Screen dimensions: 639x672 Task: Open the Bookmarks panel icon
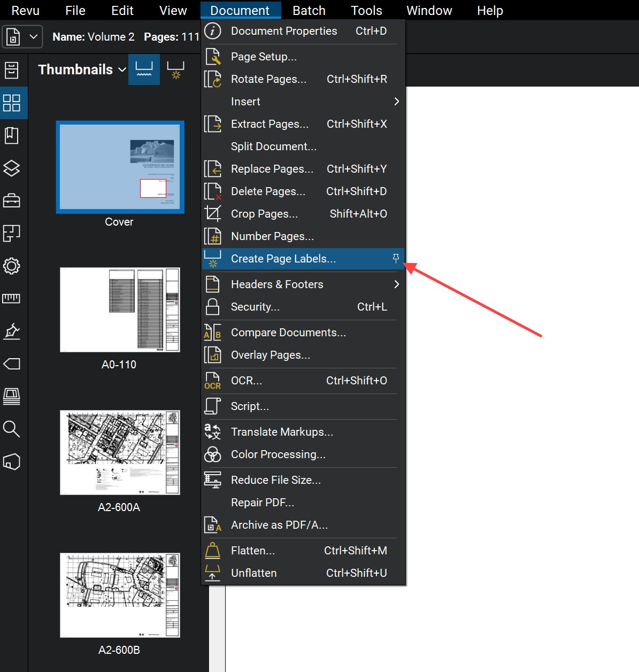pos(12,136)
